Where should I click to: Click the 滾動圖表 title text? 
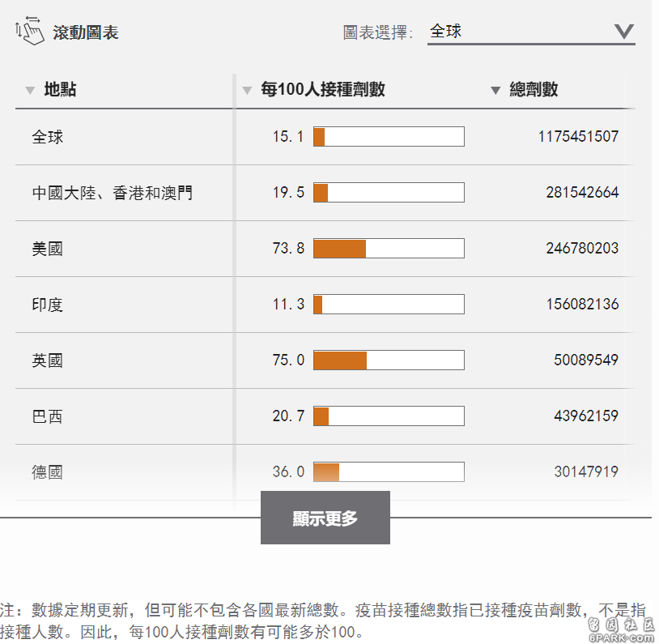(86, 32)
